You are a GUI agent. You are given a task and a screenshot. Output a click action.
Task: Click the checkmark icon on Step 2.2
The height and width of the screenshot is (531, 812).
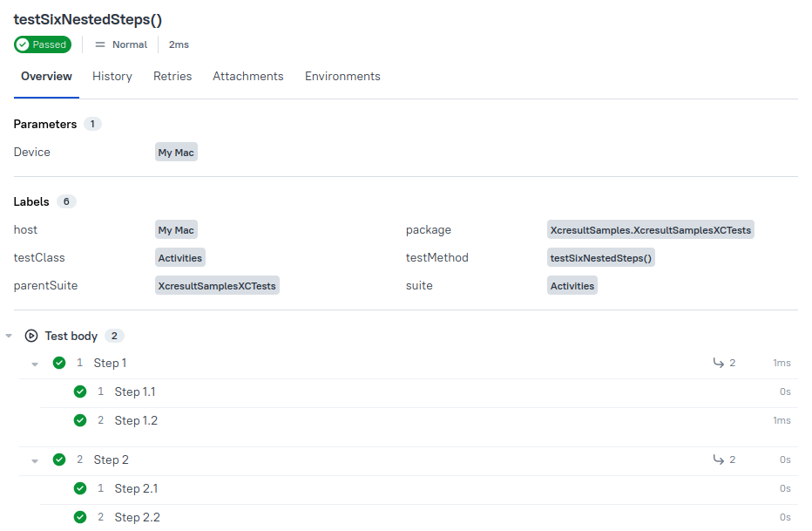tap(80, 517)
